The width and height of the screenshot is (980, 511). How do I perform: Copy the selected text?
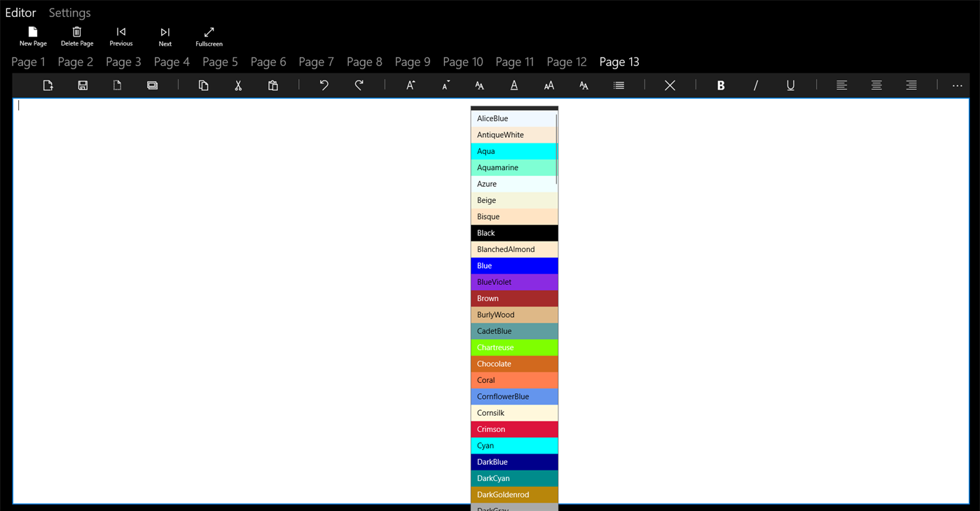tap(203, 85)
